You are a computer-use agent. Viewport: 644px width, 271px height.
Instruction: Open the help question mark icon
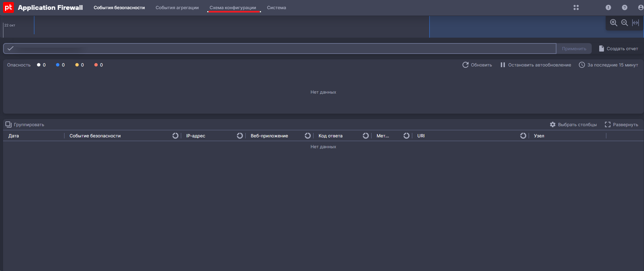click(x=625, y=7)
